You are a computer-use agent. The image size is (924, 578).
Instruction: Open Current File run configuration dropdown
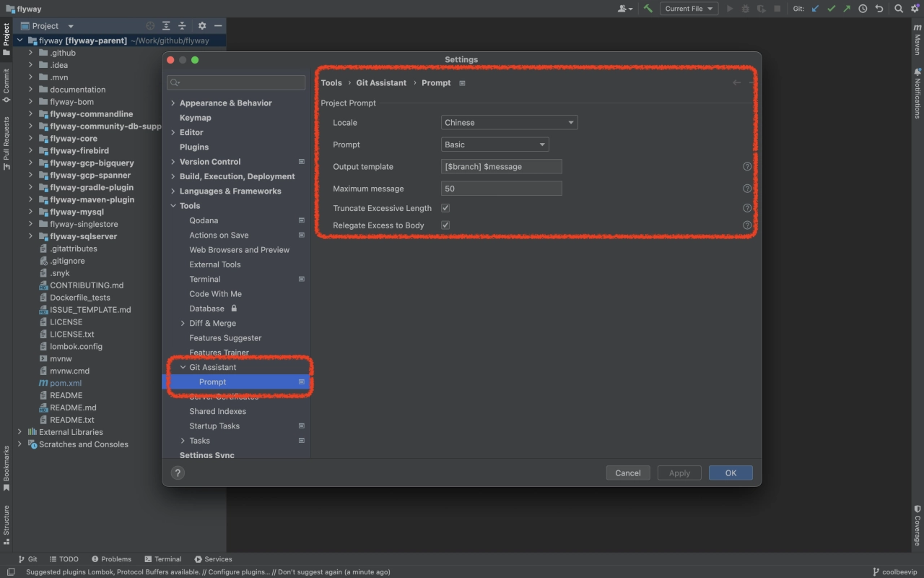[x=689, y=9]
